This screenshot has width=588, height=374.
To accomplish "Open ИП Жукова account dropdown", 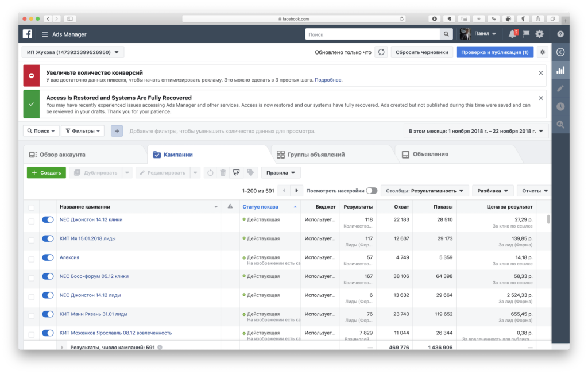I will pyautogui.click(x=73, y=52).
